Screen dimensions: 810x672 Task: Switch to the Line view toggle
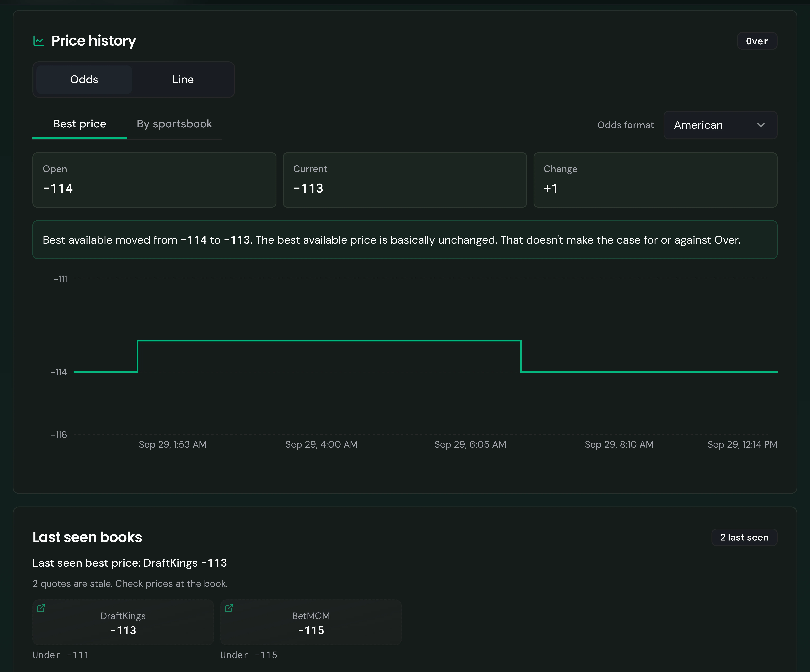click(x=183, y=79)
